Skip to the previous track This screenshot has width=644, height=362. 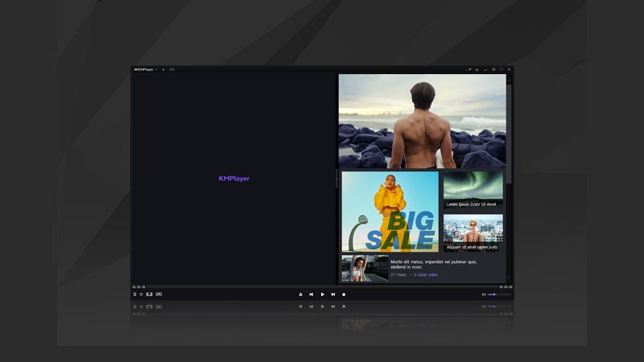pos(312,294)
